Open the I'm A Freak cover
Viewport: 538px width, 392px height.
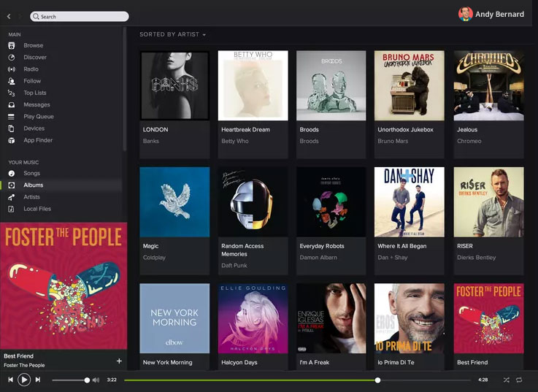[x=331, y=318]
